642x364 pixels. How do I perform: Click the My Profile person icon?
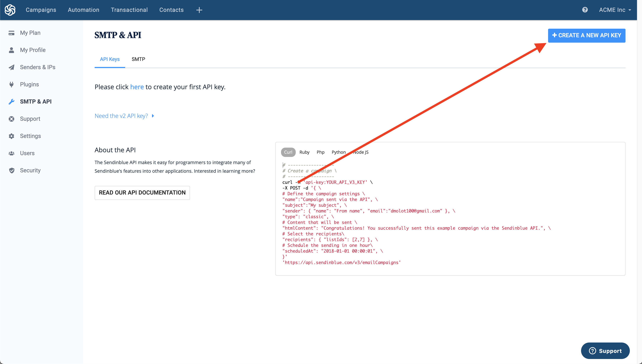[11, 50]
